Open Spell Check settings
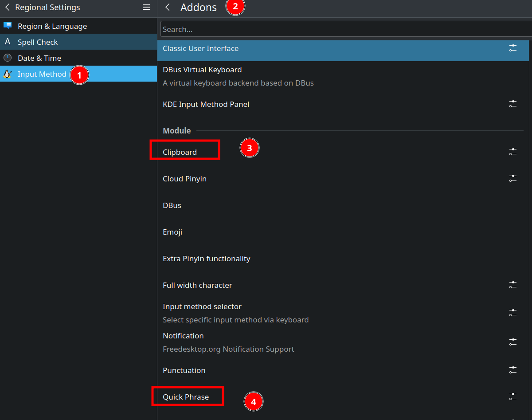This screenshot has width=532, height=420. coord(38,42)
